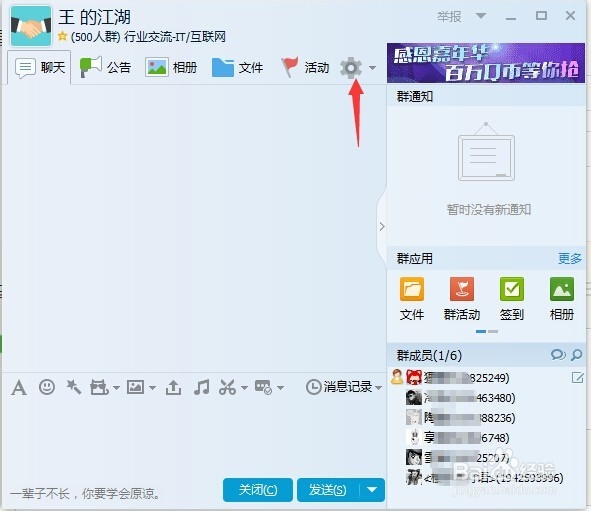Click the signature 一辈子不长，你要学会原谅。
The width and height of the screenshot is (591, 511).
[85, 493]
